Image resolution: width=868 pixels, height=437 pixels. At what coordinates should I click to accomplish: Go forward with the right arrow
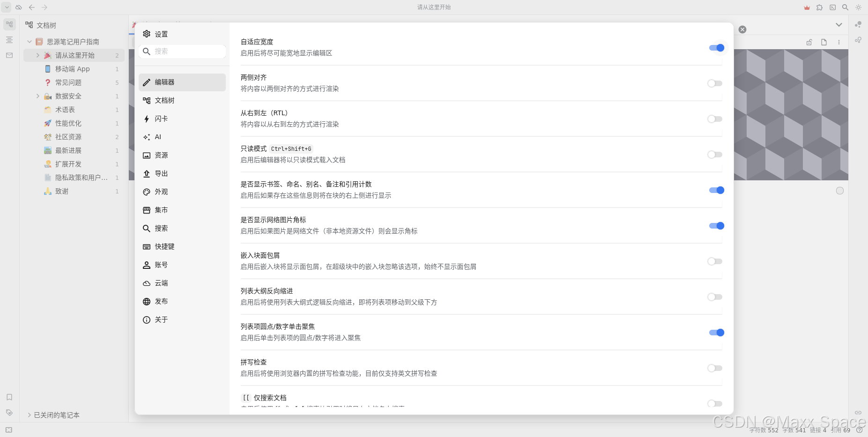[45, 7]
